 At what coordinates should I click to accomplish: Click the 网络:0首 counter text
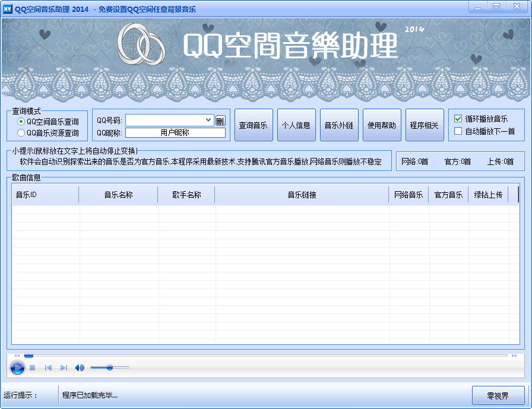(414, 161)
